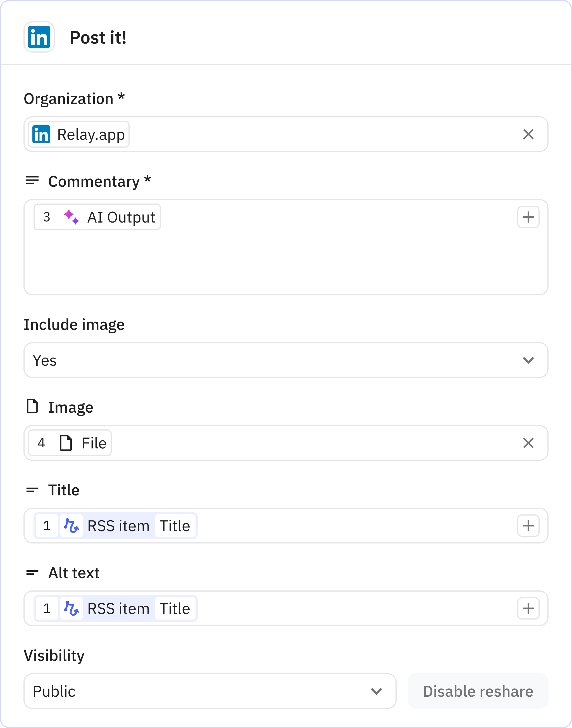Click the plus icon in Title field

(x=528, y=526)
